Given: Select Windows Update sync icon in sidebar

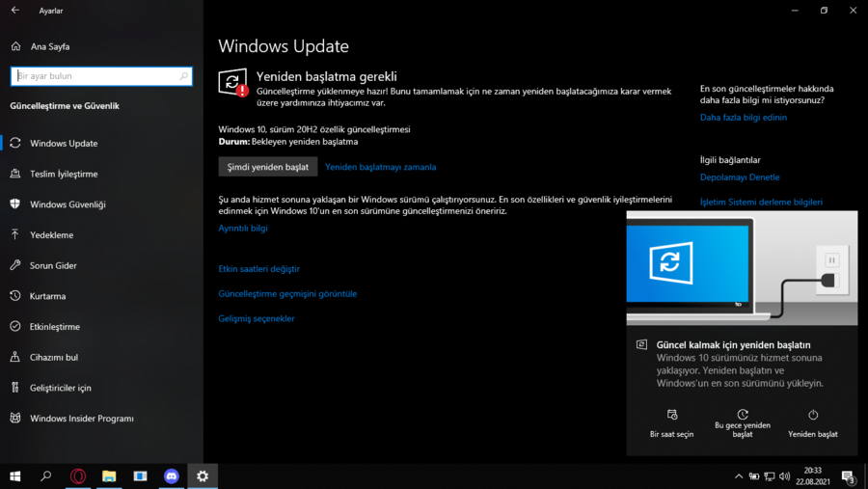Looking at the screenshot, I should click(x=14, y=143).
